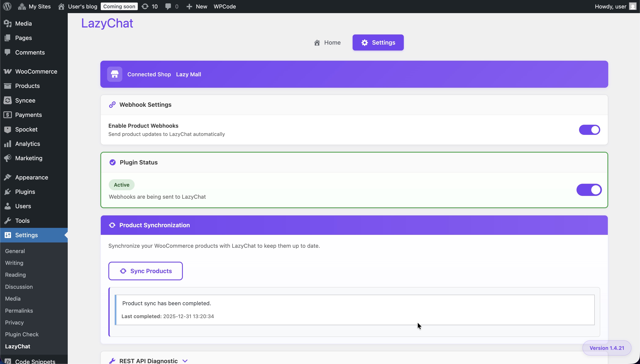Switch to the Home tab
The image size is (640, 364).
point(327,42)
